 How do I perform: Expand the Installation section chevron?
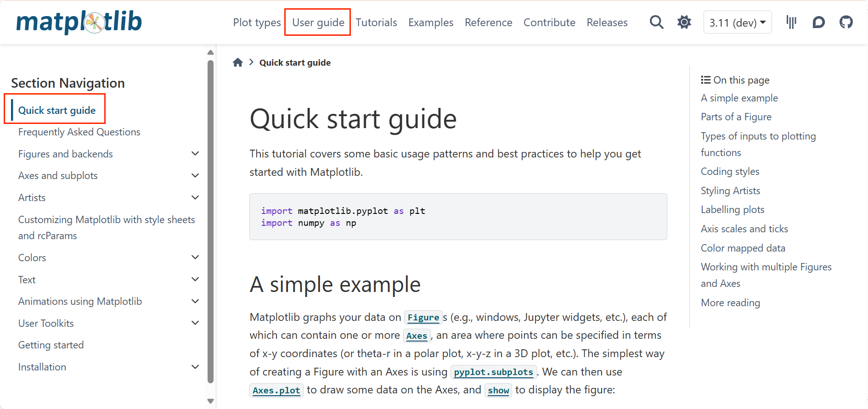[195, 367]
